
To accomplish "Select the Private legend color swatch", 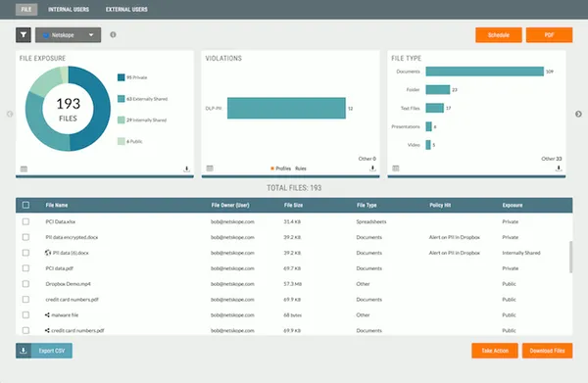I will pos(122,77).
